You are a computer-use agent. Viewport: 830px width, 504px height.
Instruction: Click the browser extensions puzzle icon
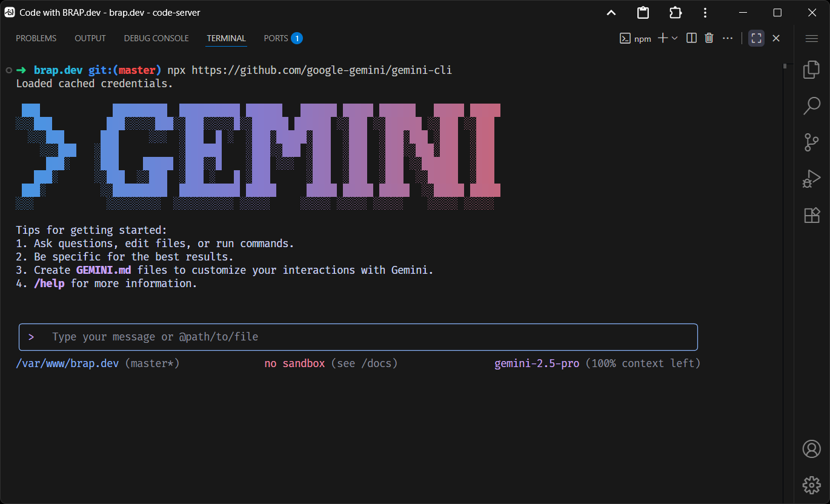pyautogui.click(x=676, y=13)
